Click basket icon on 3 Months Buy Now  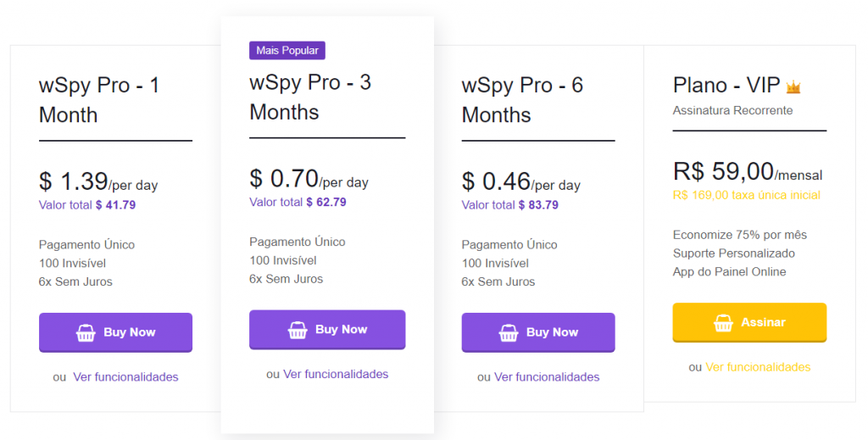[x=298, y=330]
